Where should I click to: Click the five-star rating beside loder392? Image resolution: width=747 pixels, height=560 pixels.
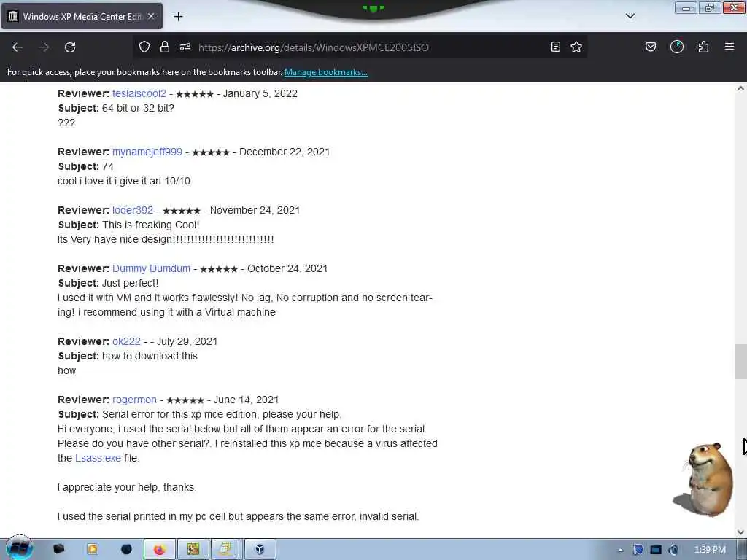click(182, 211)
